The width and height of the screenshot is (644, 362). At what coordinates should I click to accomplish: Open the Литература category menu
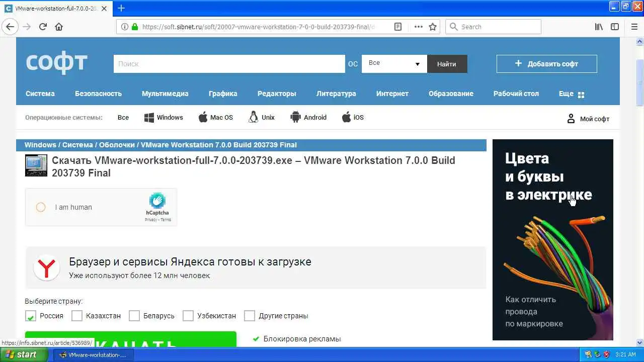(x=336, y=94)
